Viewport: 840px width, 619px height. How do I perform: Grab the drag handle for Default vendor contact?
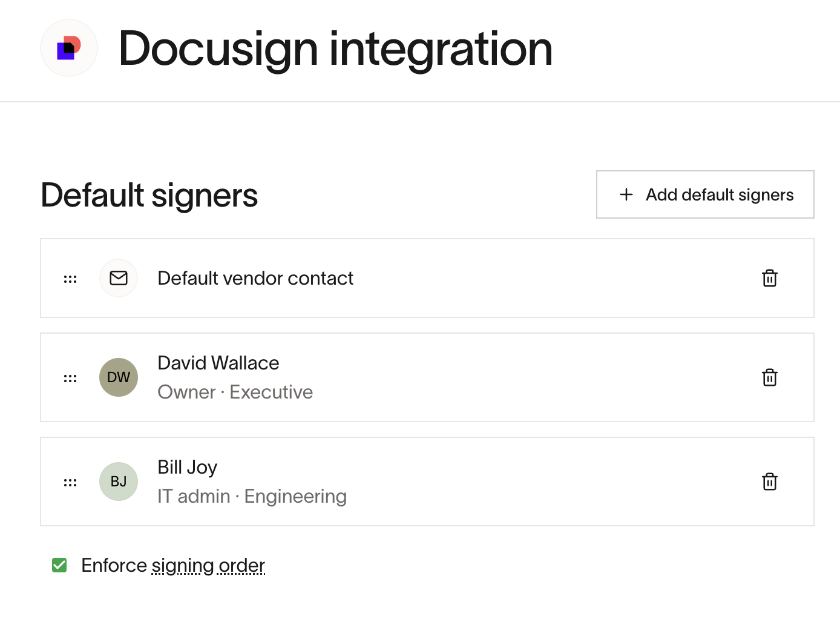70,279
